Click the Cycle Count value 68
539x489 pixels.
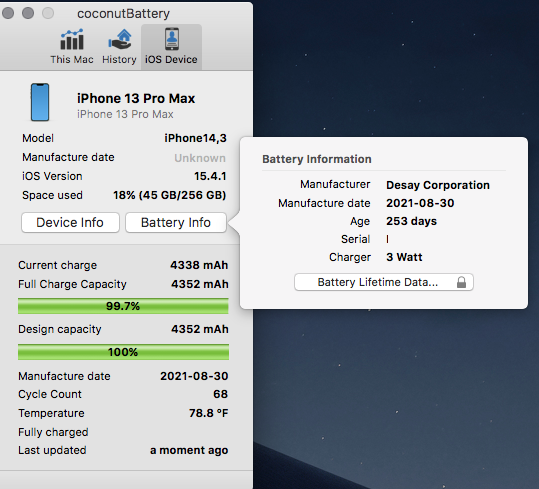click(x=220, y=394)
